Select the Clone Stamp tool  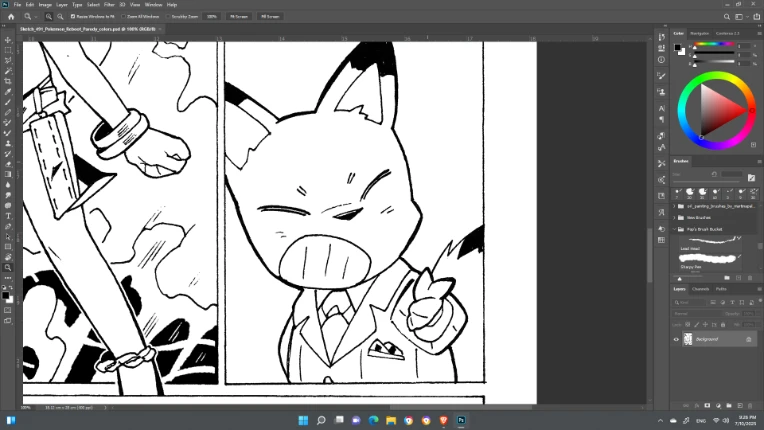[x=8, y=143]
